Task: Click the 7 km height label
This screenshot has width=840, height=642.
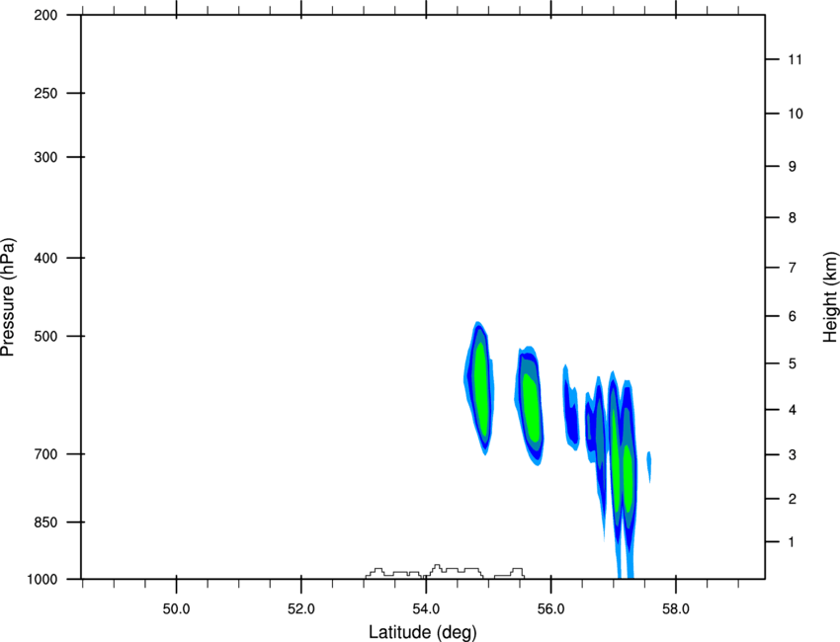Action: coord(793,268)
